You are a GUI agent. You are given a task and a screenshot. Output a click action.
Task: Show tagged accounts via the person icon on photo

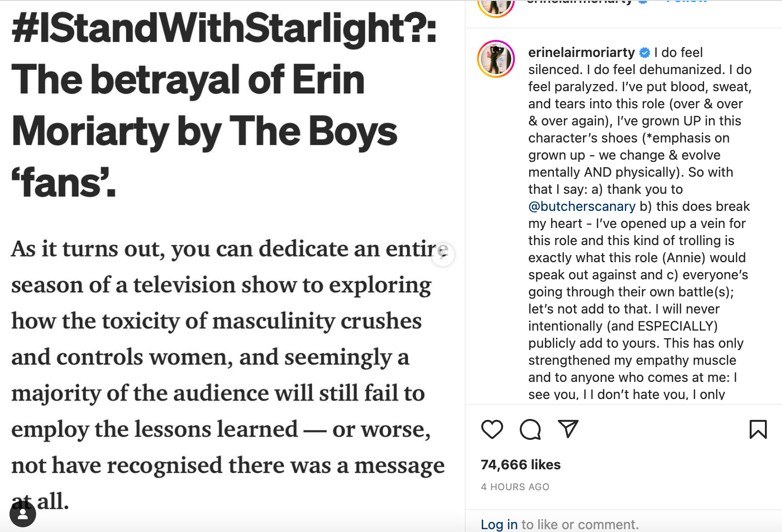(22, 513)
